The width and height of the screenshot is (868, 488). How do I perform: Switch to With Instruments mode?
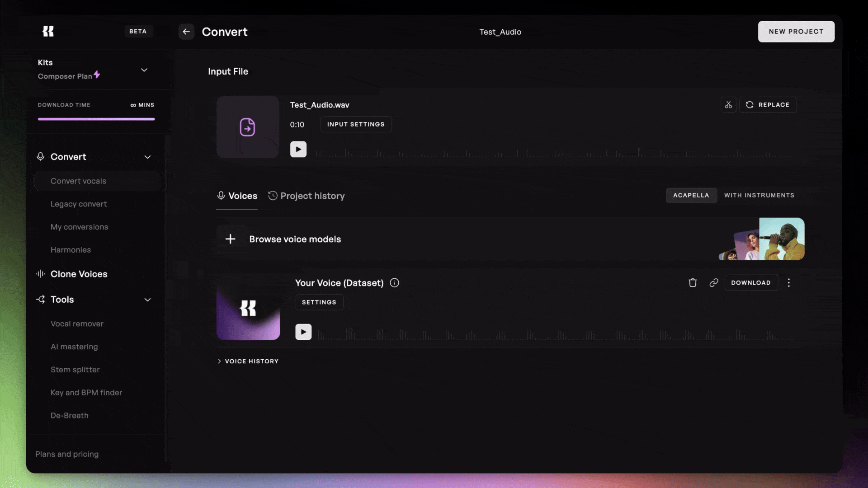tap(759, 195)
